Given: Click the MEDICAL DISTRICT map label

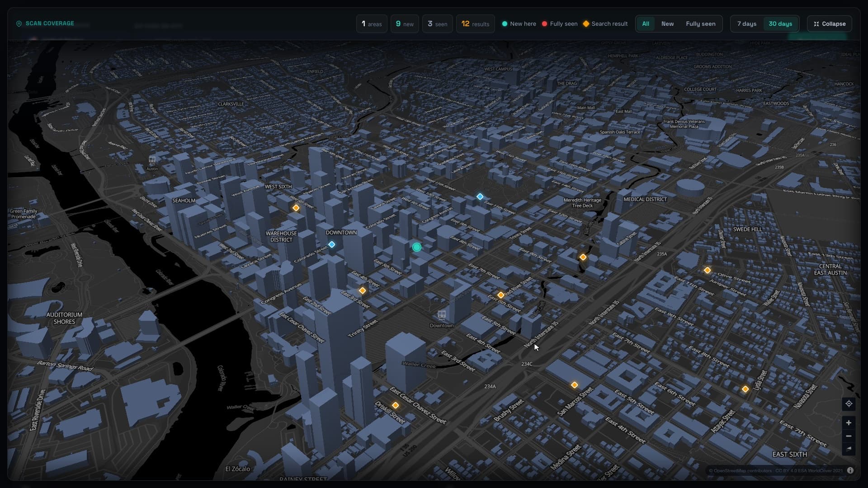Looking at the screenshot, I should (x=645, y=199).
